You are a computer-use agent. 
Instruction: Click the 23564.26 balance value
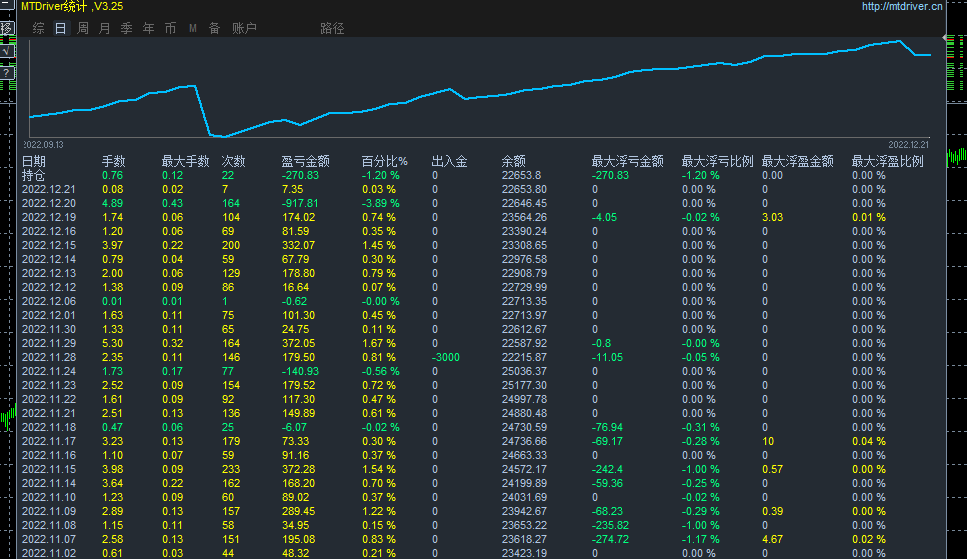coord(524,217)
